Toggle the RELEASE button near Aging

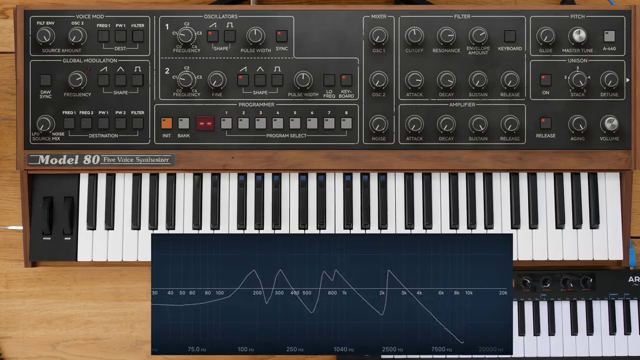point(546,123)
